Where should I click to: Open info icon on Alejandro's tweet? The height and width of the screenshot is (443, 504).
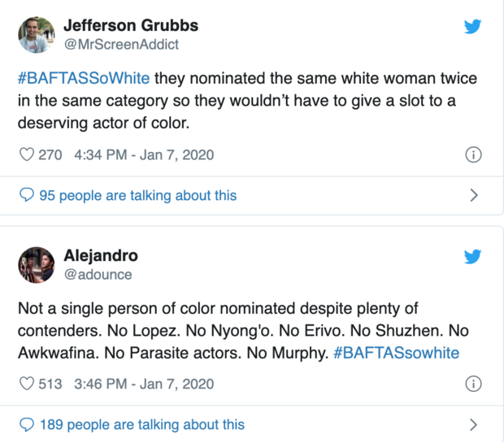pos(473,384)
